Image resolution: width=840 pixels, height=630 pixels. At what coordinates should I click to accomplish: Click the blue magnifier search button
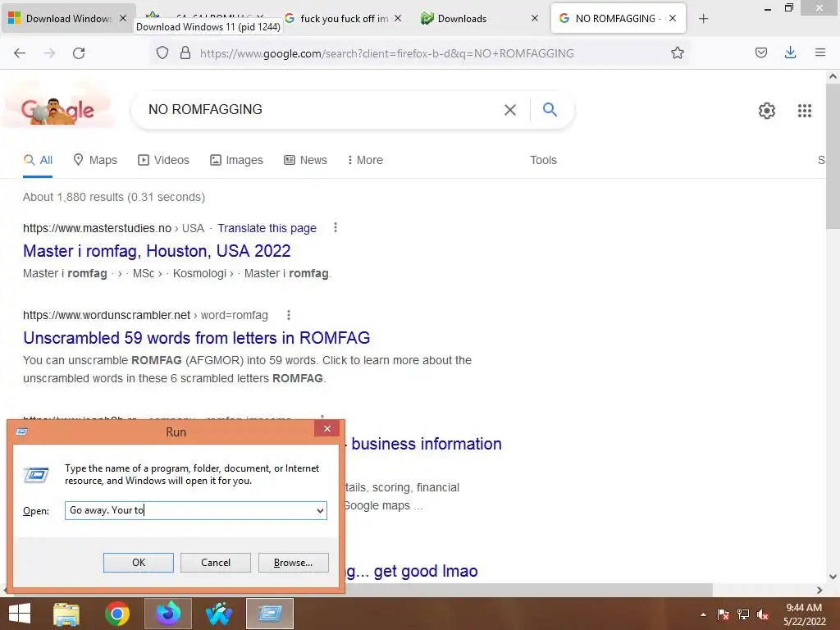coord(550,109)
